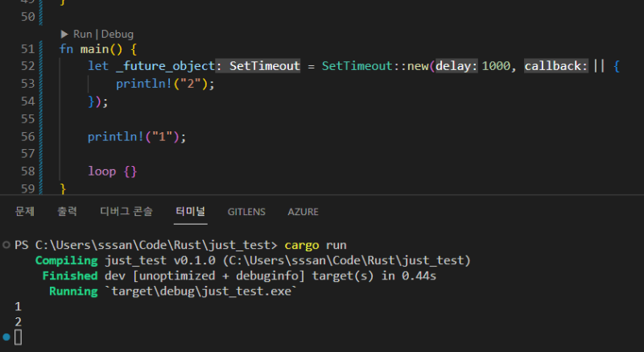Switch to the GITLENS panel tab
Screen dimensions: 644x352
[x=246, y=212]
